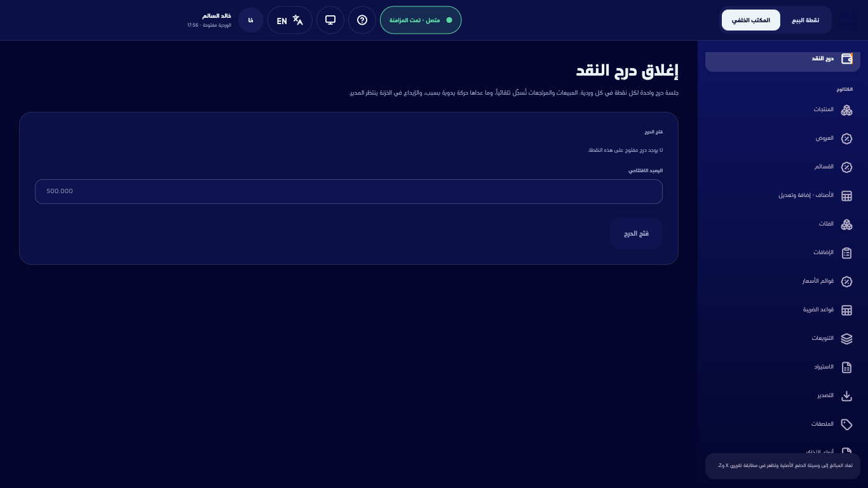Open الأصناف · إضافة وتعديل menu entry
The height and width of the screenshot is (488, 868).
coord(783,196)
